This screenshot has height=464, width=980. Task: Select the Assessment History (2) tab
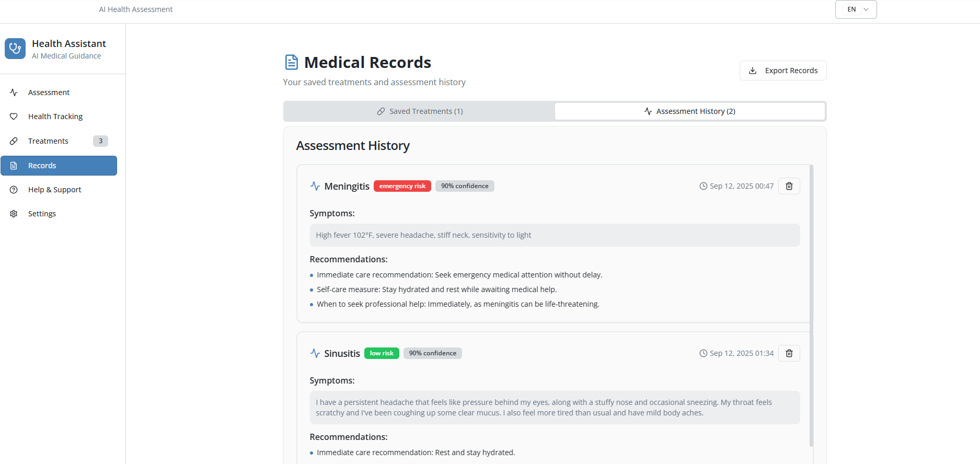coord(690,111)
